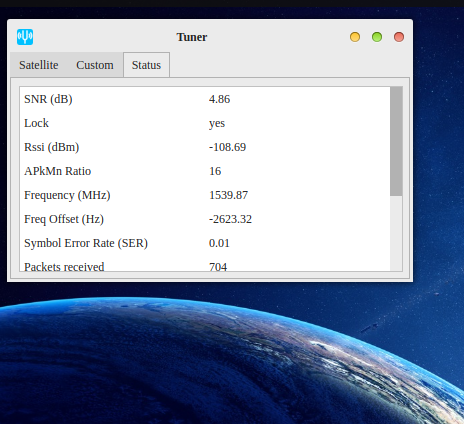
Task: Select the 'Freq Offset (Hz)' label
Action: point(64,219)
